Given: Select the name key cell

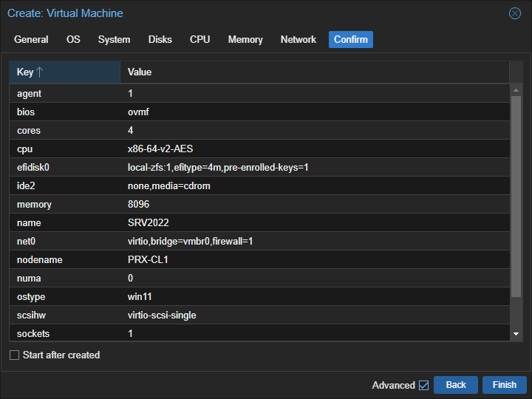Looking at the screenshot, I should point(64,223).
